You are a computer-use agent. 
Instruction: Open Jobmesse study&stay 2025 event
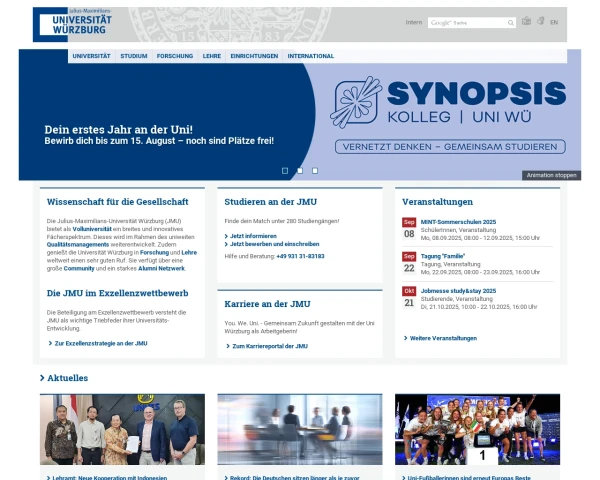coord(458,291)
